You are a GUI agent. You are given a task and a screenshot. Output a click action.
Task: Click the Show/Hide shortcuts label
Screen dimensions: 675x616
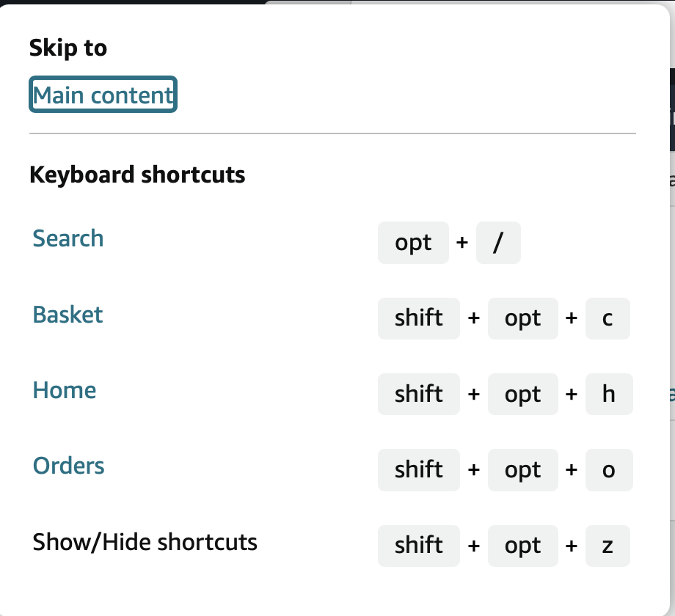point(145,542)
